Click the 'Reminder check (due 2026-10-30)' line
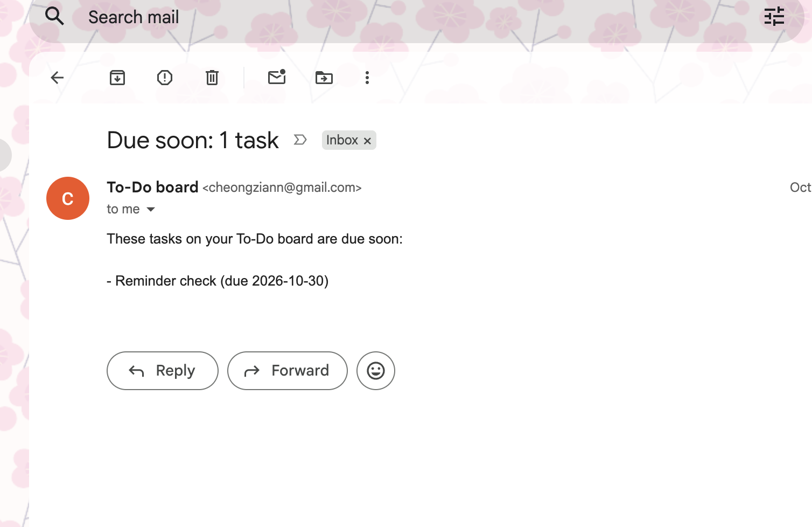The height and width of the screenshot is (527, 812). (218, 281)
